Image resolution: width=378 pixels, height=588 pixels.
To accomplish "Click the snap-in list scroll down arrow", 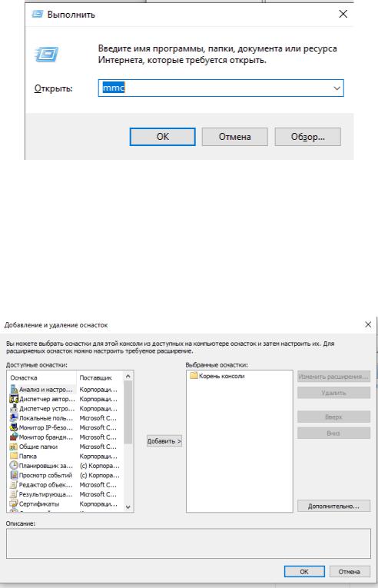I will pos(128,507).
